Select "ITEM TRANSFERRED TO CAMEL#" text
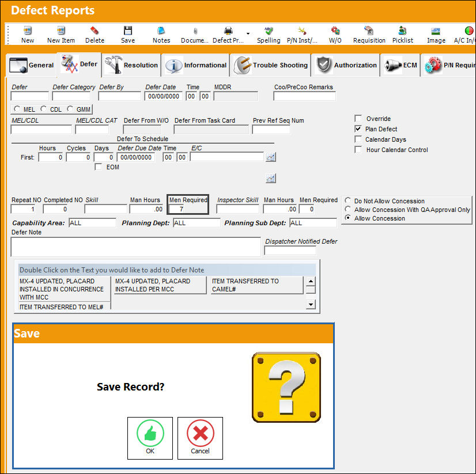 pyautogui.click(x=257, y=285)
